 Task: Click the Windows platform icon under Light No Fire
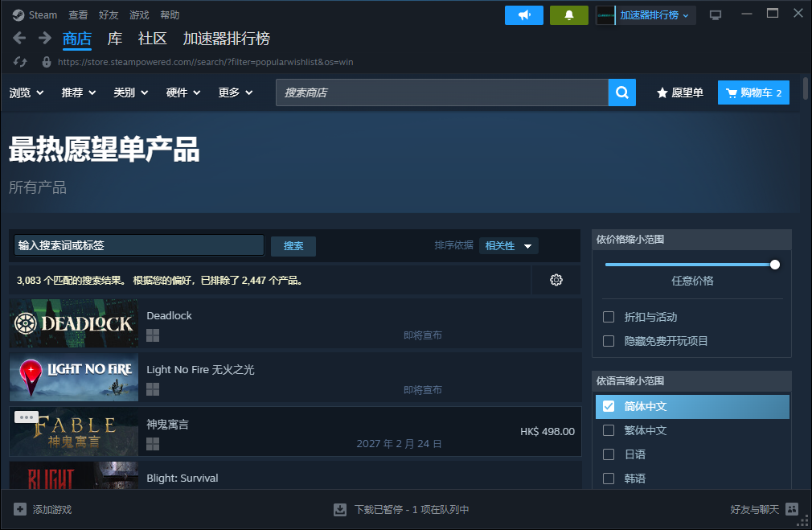(153, 389)
